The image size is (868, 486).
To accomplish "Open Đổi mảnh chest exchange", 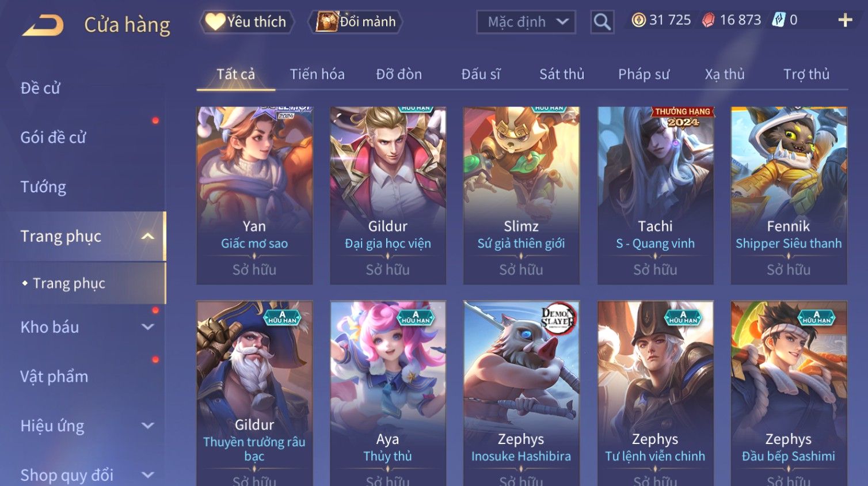I will 356,22.
